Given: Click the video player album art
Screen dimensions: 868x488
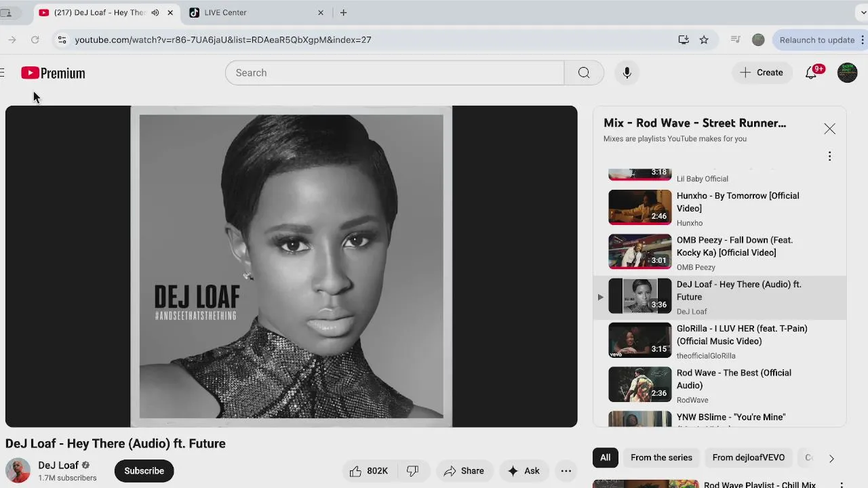Looking at the screenshot, I should click(291, 266).
